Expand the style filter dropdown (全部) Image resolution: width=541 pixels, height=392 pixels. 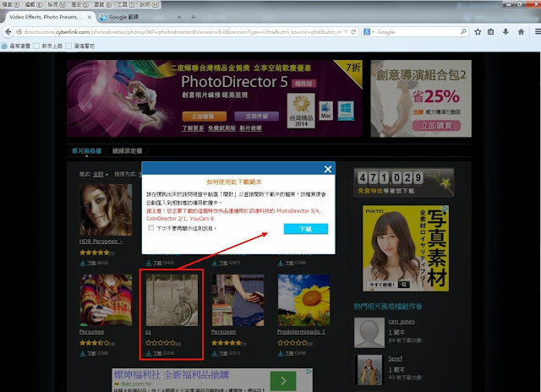click(101, 174)
